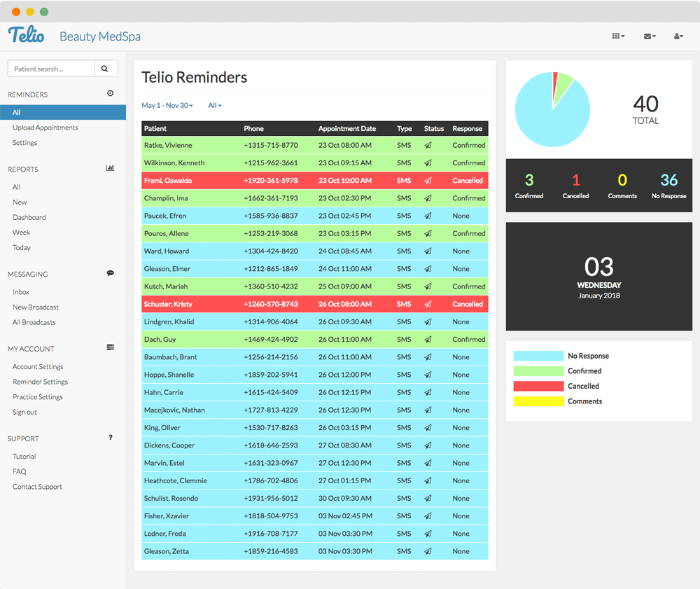Open Today report in sidebar
Viewport: 700px width, 589px height.
tap(22, 248)
